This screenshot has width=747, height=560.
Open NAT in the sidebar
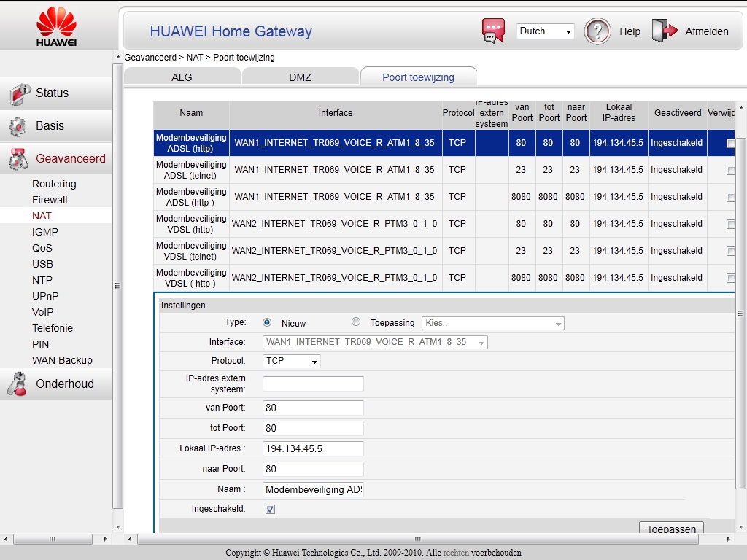(42, 216)
